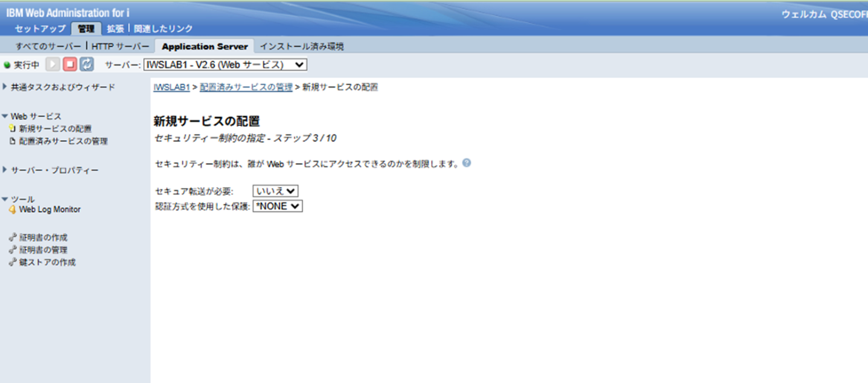Switch to インストール済み環境 tab
The image size is (868, 383).
(x=302, y=47)
